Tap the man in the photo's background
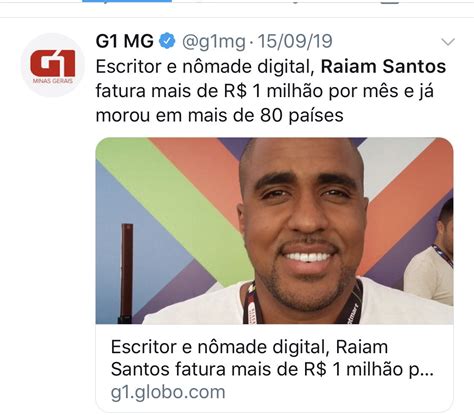 click(432, 253)
